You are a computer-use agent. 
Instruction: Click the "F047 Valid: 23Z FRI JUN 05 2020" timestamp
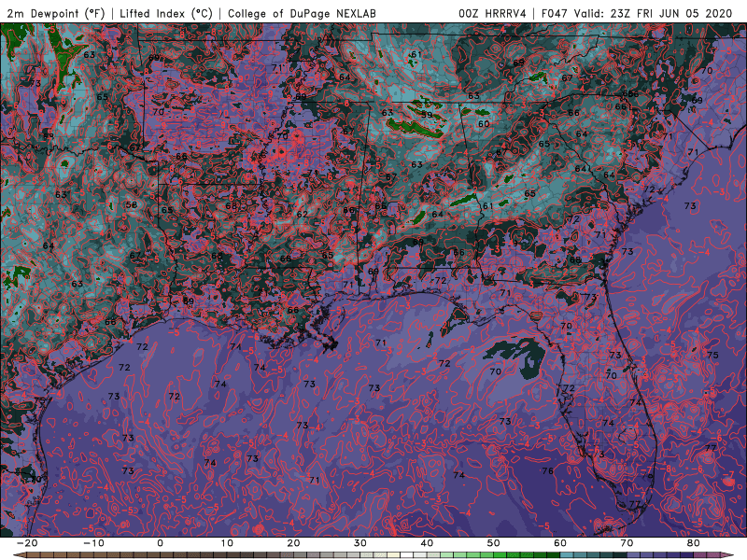click(637, 13)
